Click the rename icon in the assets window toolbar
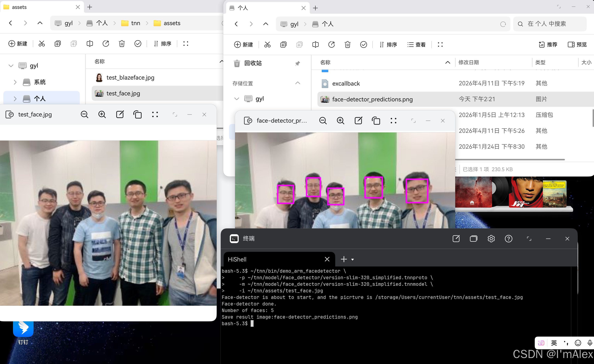The height and width of the screenshot is (364, 594). [90, 44]
